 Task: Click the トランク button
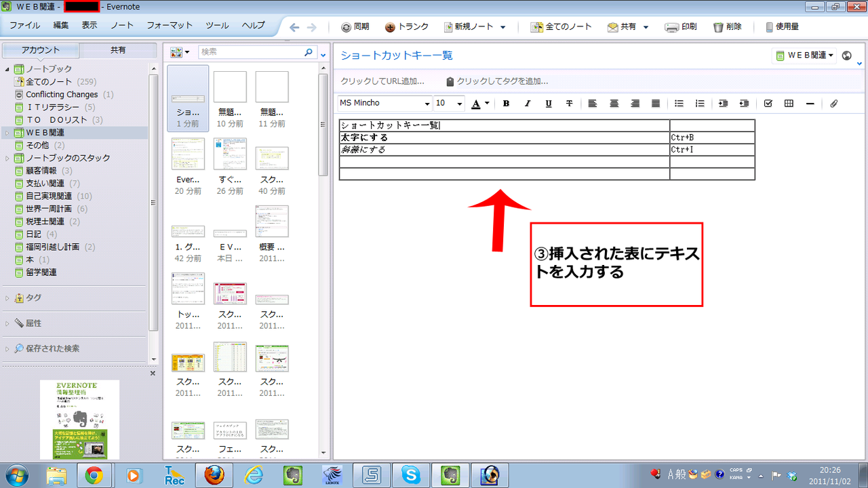click(407, 27)
